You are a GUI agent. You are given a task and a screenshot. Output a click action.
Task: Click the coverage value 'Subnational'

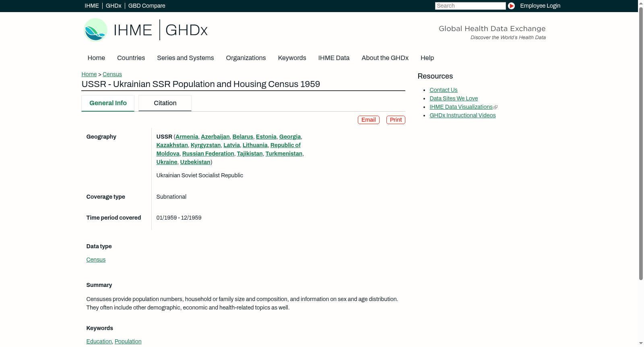171,197
